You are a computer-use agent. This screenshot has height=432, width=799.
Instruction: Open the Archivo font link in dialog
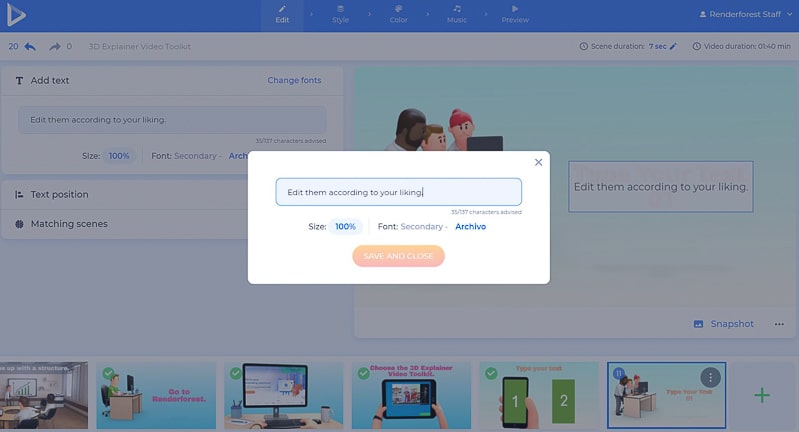pos(470,227)
